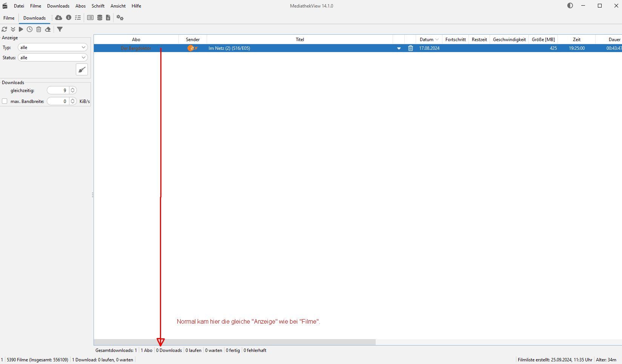
Task: Toggle dark mode half-circle icon in title bar
Action: (x=570, y=6)
